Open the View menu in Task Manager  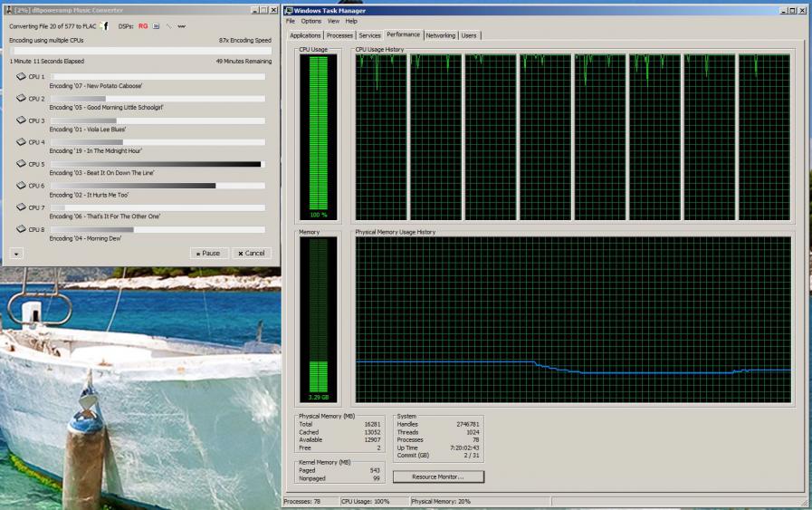tap(333, 21)
